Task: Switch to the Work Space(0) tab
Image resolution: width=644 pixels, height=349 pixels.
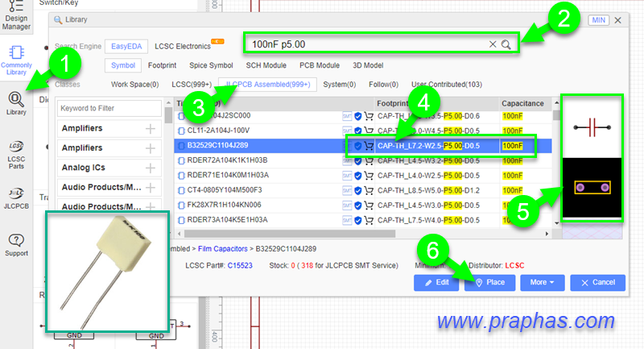Action: click(x=134, y=85)
